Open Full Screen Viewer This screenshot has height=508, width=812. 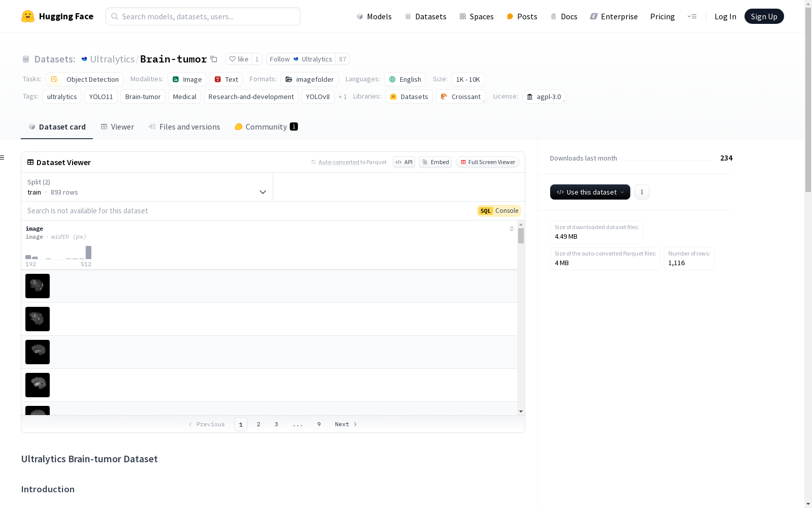488,162
